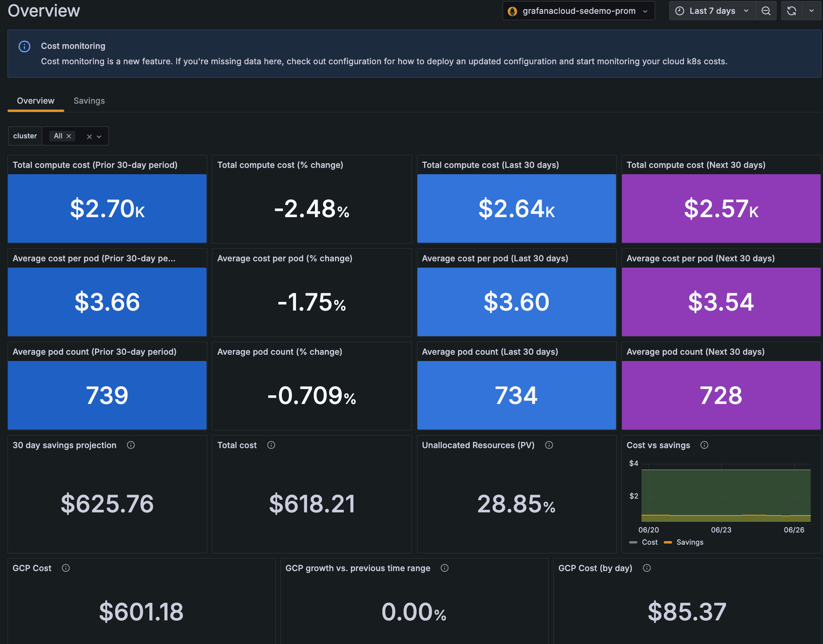Click the info icon in the Cost monitoring banner

tap(24, 47)
